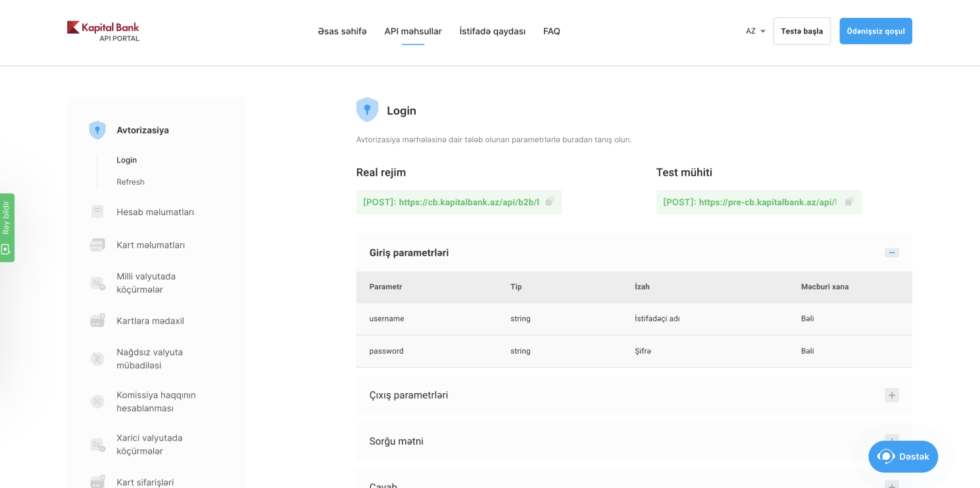
Task: Switch to the API məhsullar tab
Action: 413,31
